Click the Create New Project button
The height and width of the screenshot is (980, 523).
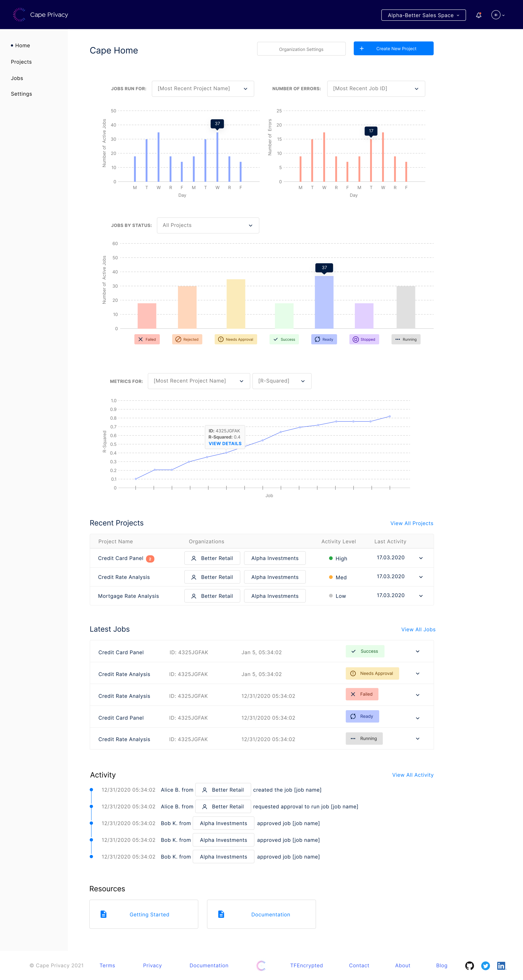pos(393,49)
